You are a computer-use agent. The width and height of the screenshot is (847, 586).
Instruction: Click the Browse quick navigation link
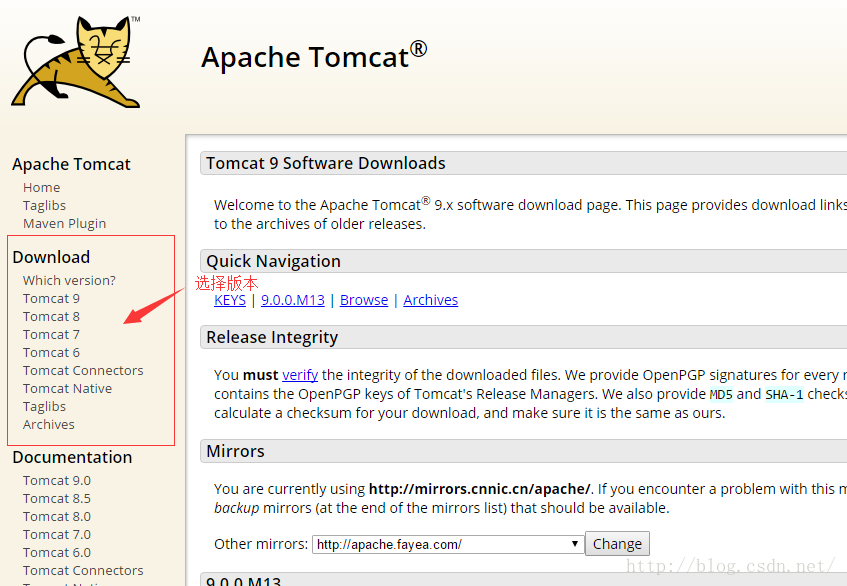click(x=364, y=300)
